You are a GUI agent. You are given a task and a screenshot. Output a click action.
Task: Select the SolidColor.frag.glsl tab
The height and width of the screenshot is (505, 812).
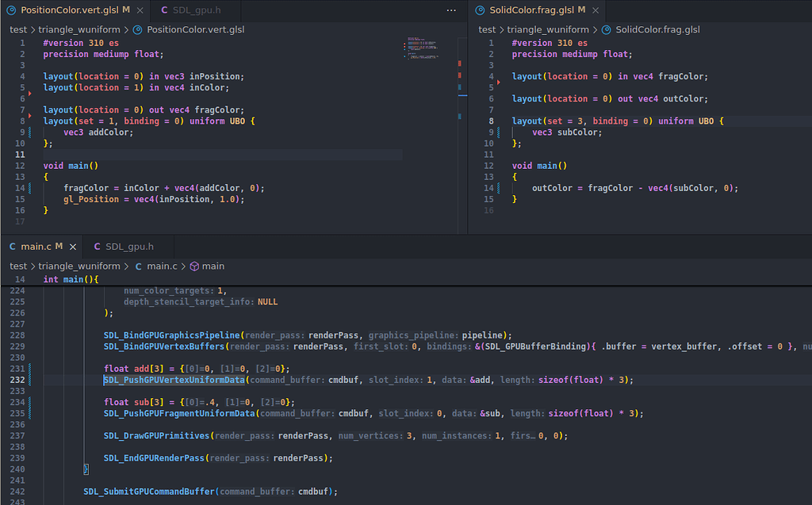pyautogui.click(x=531, y=10)
